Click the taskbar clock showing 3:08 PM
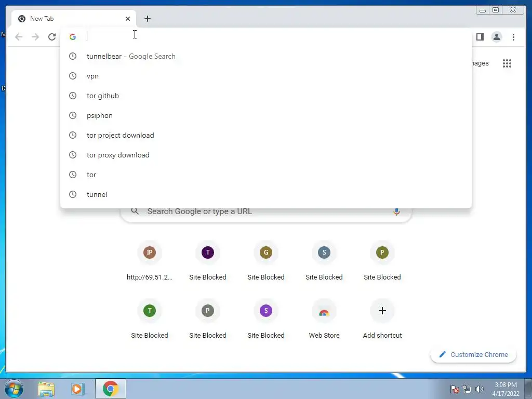Screen dimensions: 532x399 point(506,389)
